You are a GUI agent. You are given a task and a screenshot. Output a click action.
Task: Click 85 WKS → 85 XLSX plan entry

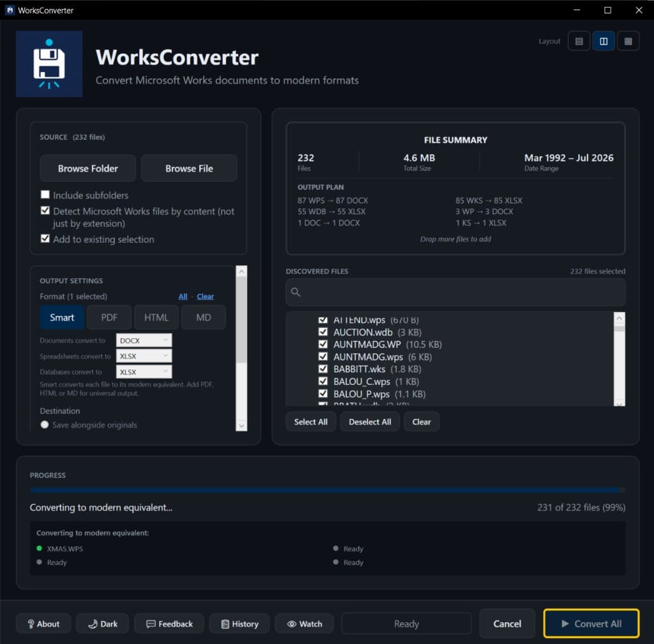coord(489,200)
